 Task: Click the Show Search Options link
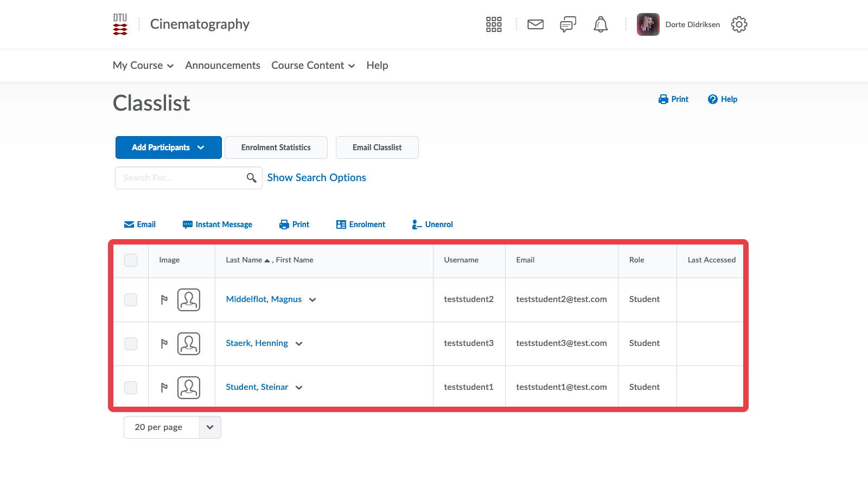(x=316, y=178)
